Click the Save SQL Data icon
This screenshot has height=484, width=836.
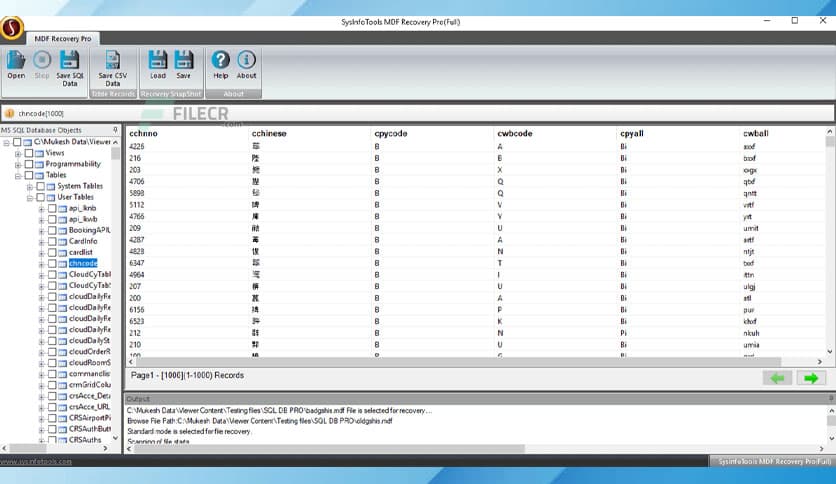coord(69,60)
